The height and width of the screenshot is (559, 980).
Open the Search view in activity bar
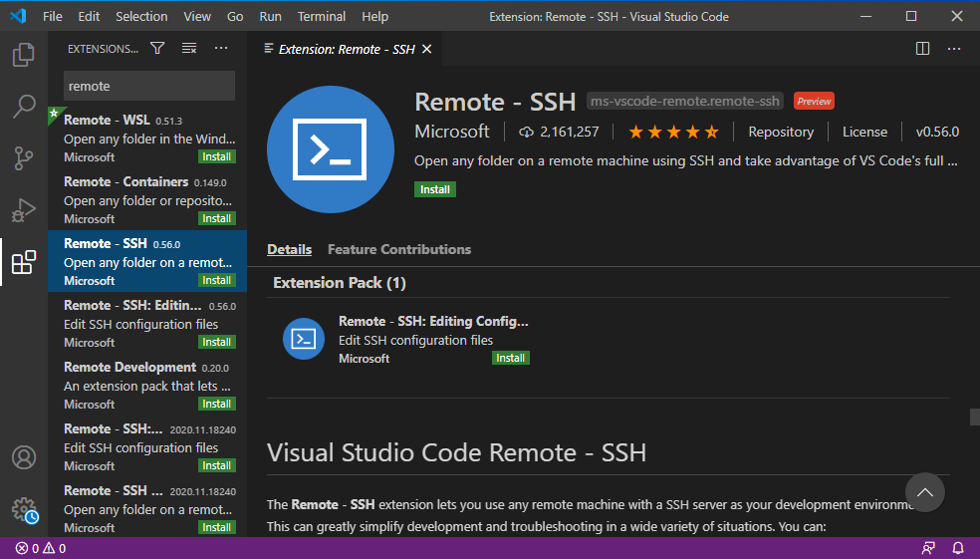pyautogui.click(x=24, y=107)
